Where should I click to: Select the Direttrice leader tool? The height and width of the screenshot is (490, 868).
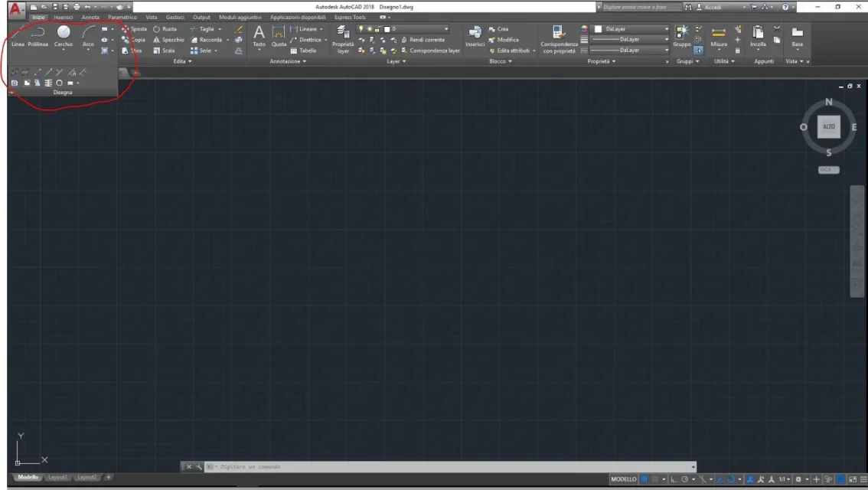tap(305, 40)
